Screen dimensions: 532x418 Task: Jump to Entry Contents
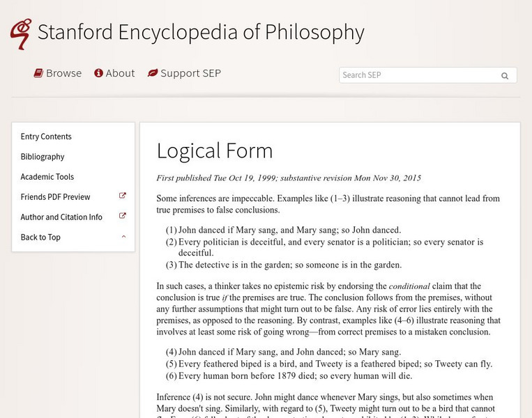click(x=46, y=137)
